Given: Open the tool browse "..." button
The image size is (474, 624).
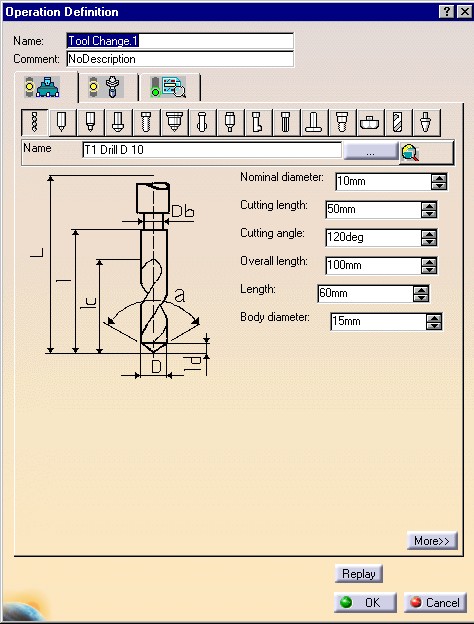Looking at the screenshot, I should pyautogui.click(x=371, y=152).
